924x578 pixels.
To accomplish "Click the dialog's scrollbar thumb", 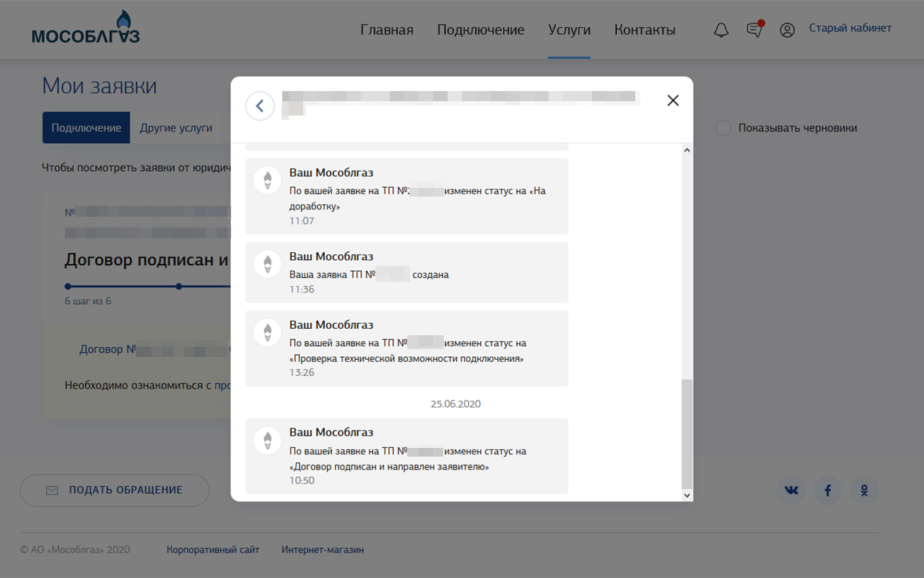I will pos(687,433).
